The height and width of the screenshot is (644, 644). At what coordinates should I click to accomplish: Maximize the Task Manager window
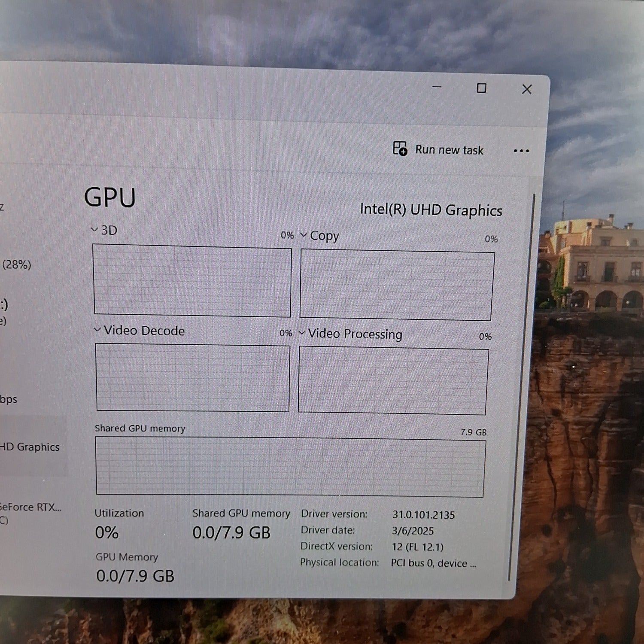pyautogui.click(x=481, y=88)
